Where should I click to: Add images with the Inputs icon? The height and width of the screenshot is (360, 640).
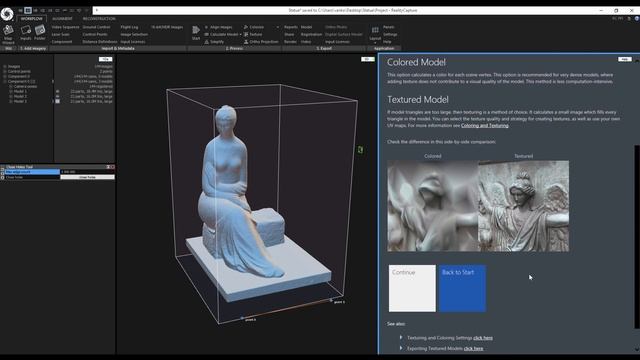click(26, 33)
